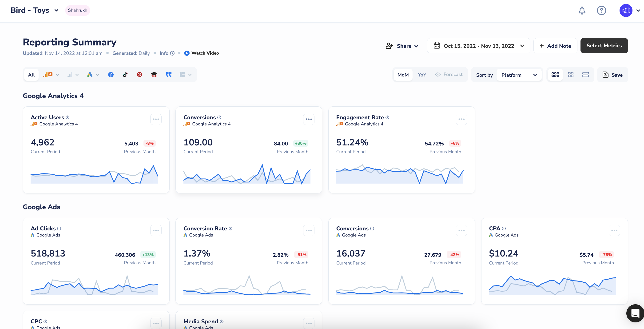Filter by blue quote-mark platform icon
This screenshot has height=329, width=644.
[x=169, y=75]
